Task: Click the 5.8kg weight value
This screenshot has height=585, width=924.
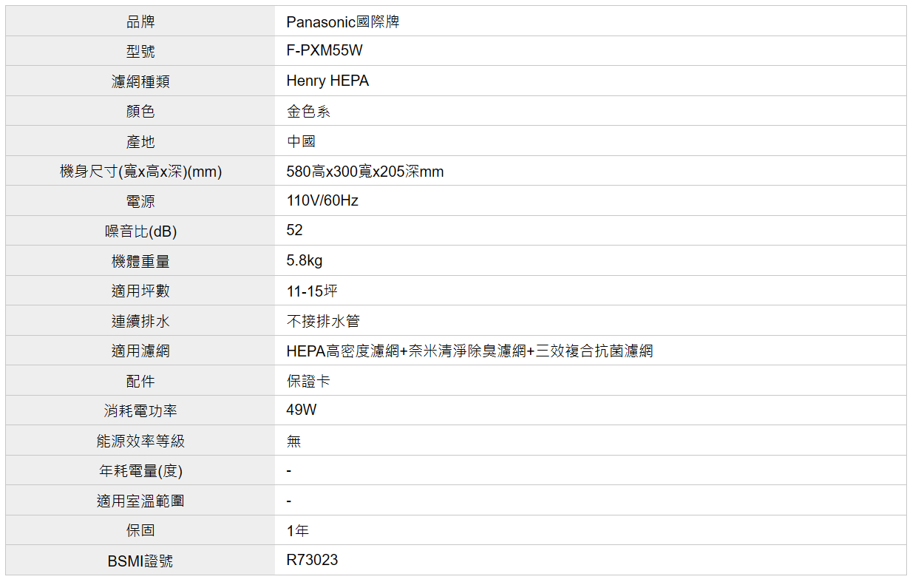Action: coord(305,261)
